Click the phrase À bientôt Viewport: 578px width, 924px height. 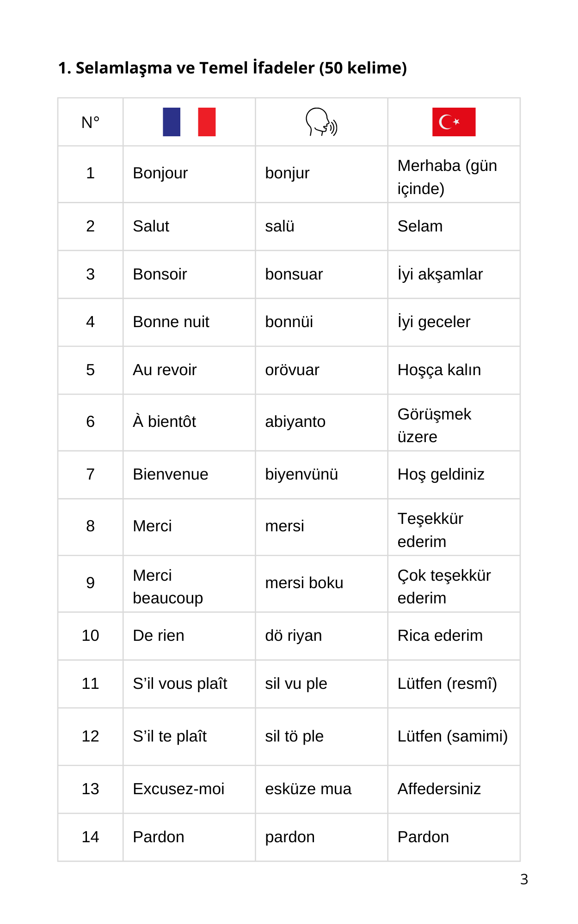click(x=165, y=421)
